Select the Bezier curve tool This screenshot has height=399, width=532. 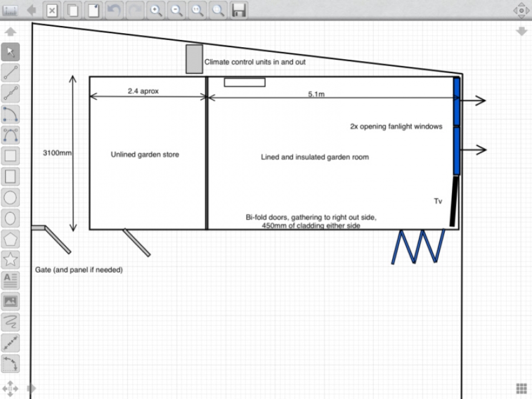(11, 135)
